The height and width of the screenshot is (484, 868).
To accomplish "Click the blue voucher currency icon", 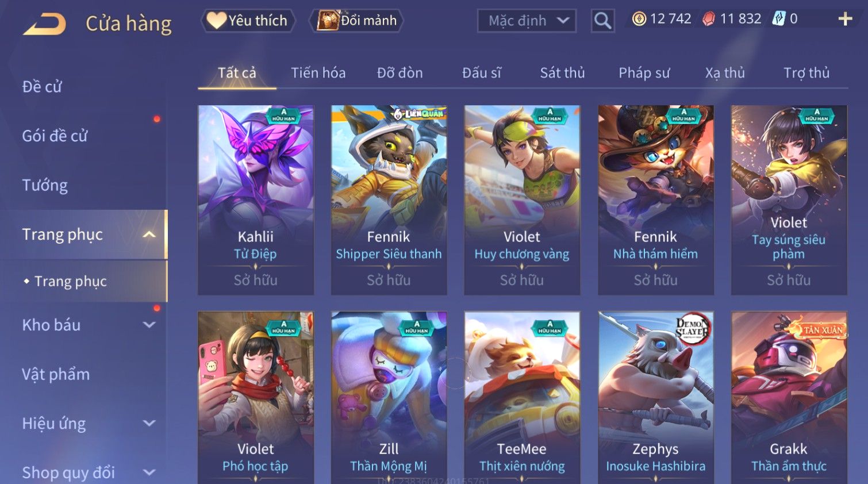I will tap(778, 19).
